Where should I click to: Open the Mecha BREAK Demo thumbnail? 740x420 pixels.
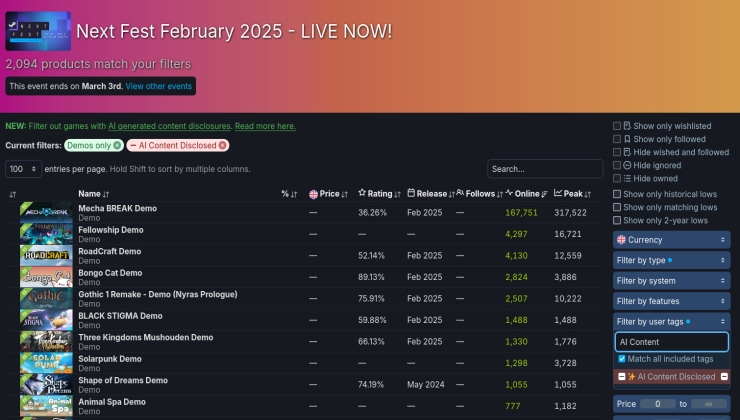tap(46, 212)
